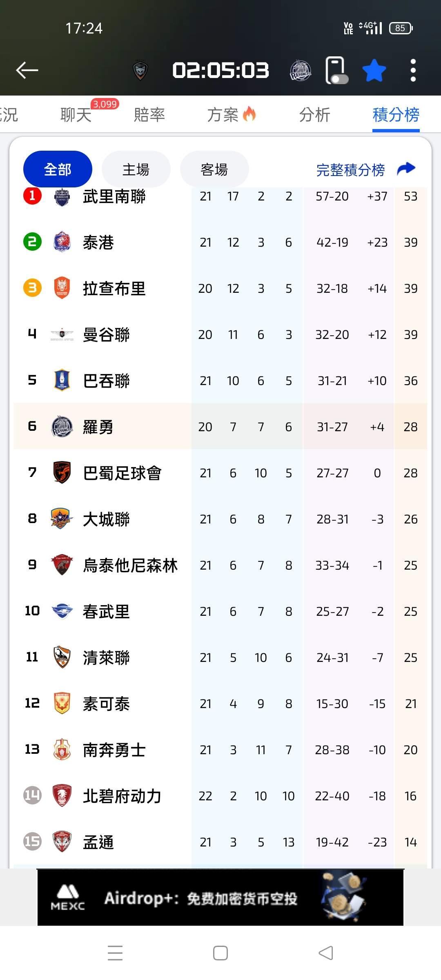Tap the MEXC Airdrop+ ad banner
Viewport: 441px width, 980px height.
220,898
